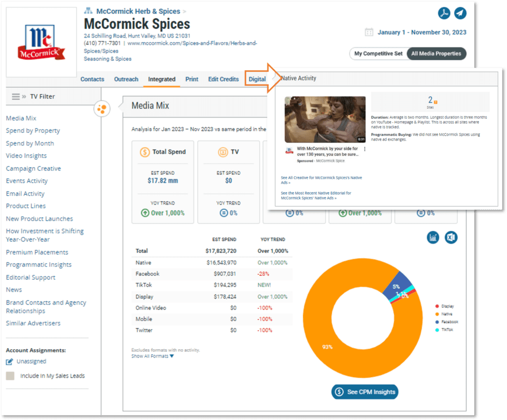Expand Show All Formats dropdown
The image size is (507, 420).
click(152, 356)
